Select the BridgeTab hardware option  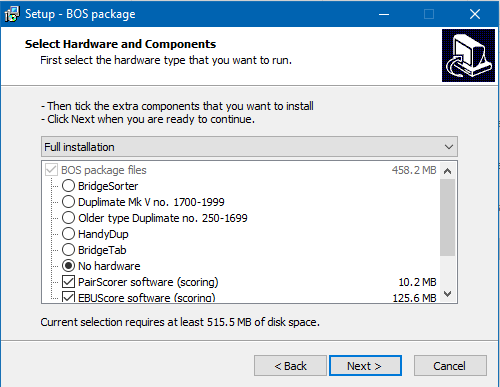(68, 250)
